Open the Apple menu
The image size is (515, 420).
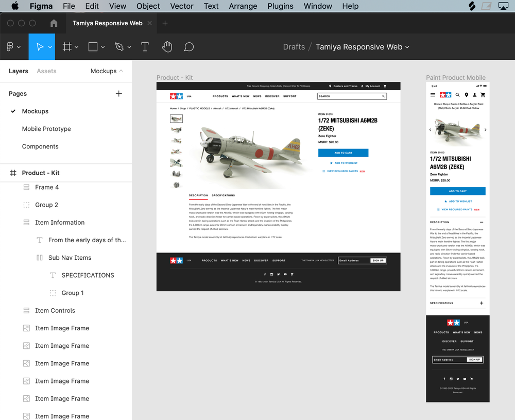click(x=15, y=6)
